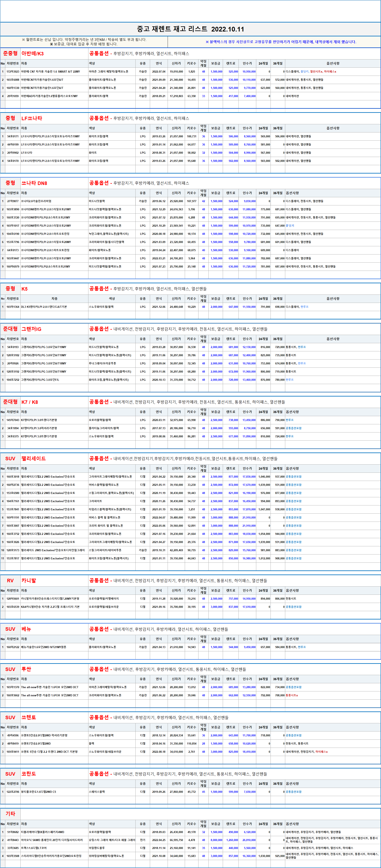Select plate number 41하8443

tap(13, 840)
